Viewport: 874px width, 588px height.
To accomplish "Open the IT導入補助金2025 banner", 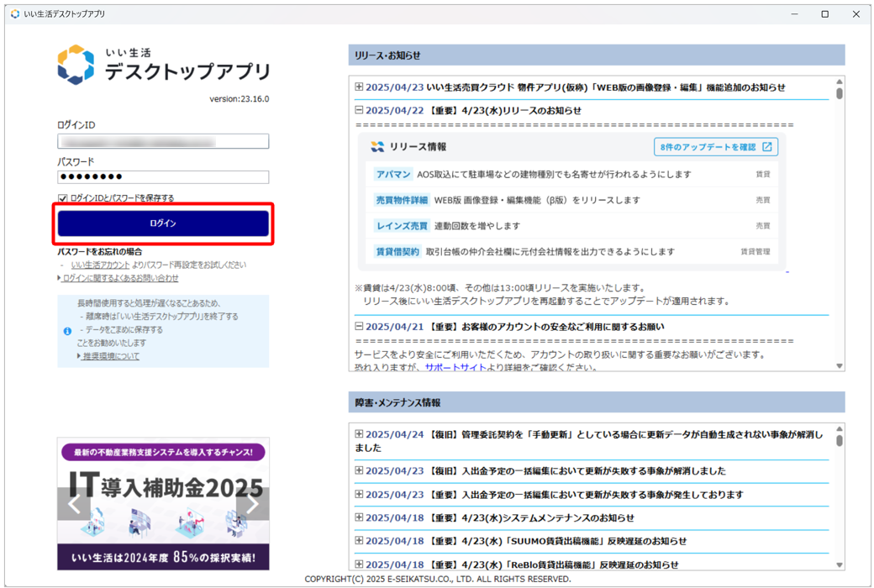I will [x=163, y=504].
